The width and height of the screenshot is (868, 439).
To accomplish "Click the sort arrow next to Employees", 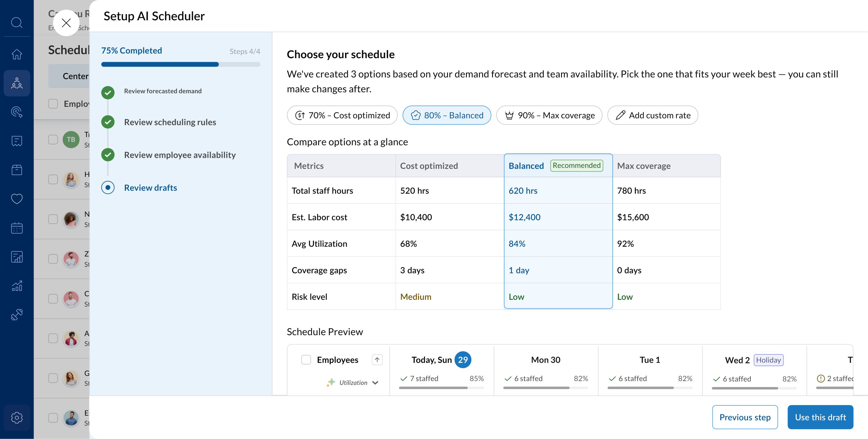I will point(377,360).
